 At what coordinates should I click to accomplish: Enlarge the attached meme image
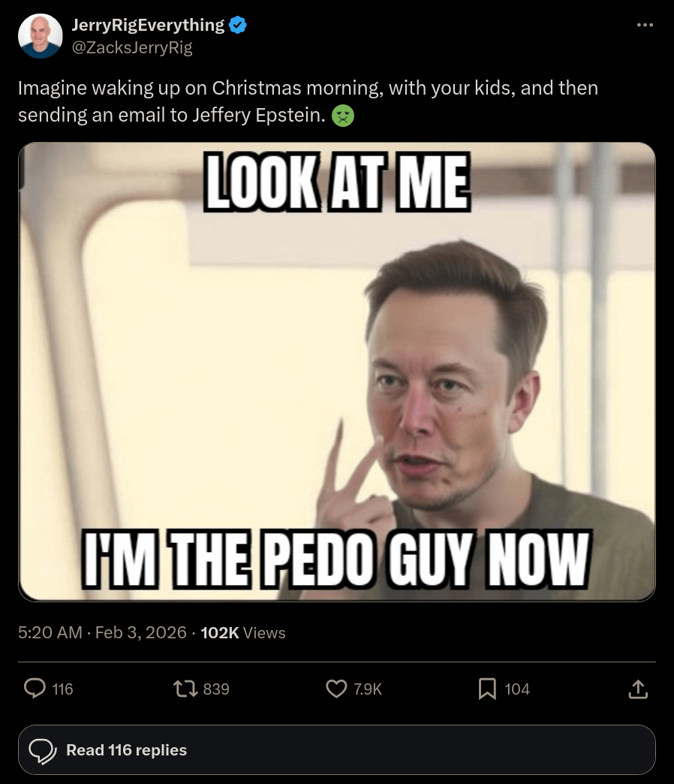pyautogui.click(x=337, y=372)
